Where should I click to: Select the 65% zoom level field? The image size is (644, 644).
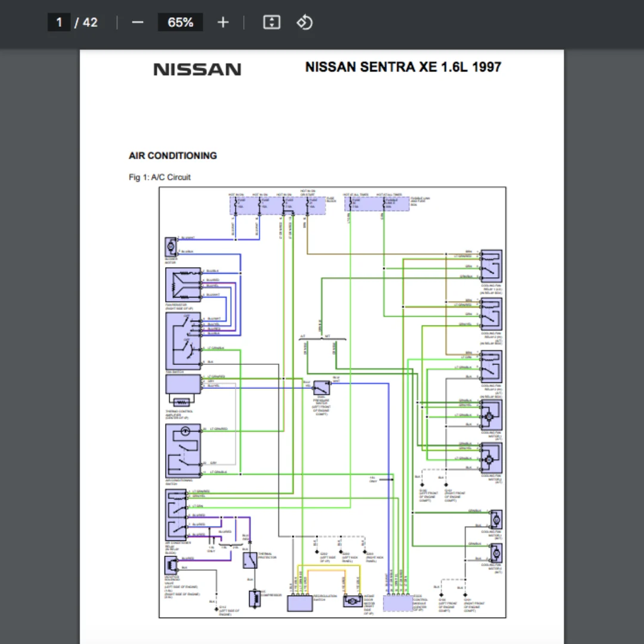(180, 22)
